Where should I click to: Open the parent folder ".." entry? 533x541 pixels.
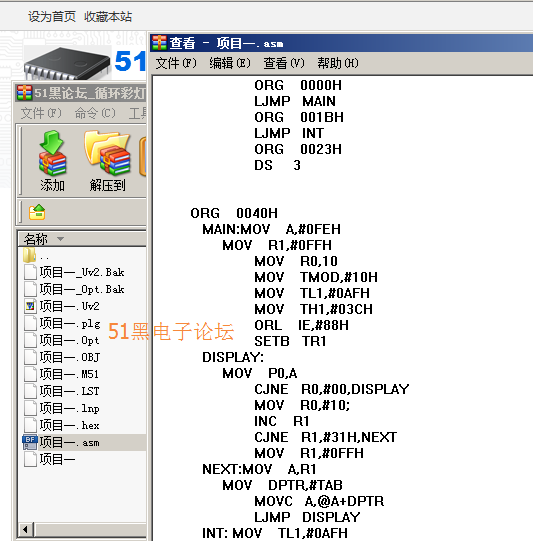coord(37,256)
